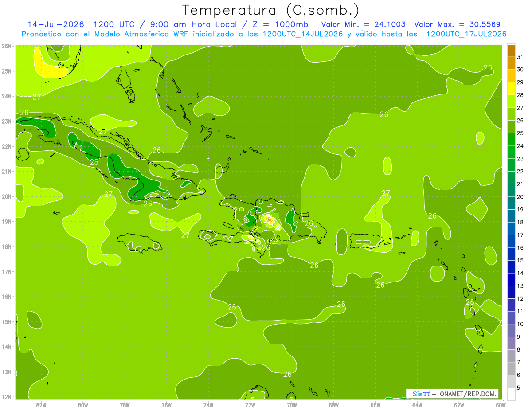The image size is (532, 411).
Task: Click the ONAMET/REP.DOM. credit text
Action: click(x=468, y=394)
